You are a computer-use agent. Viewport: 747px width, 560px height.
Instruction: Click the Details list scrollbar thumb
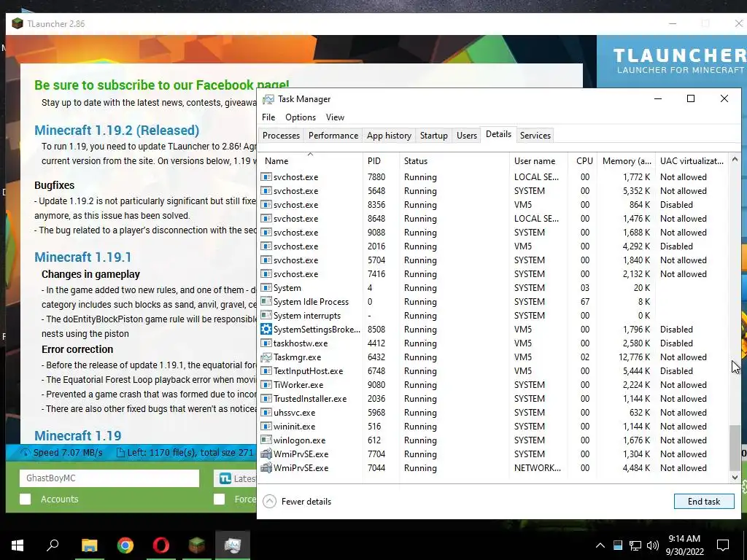735,447
